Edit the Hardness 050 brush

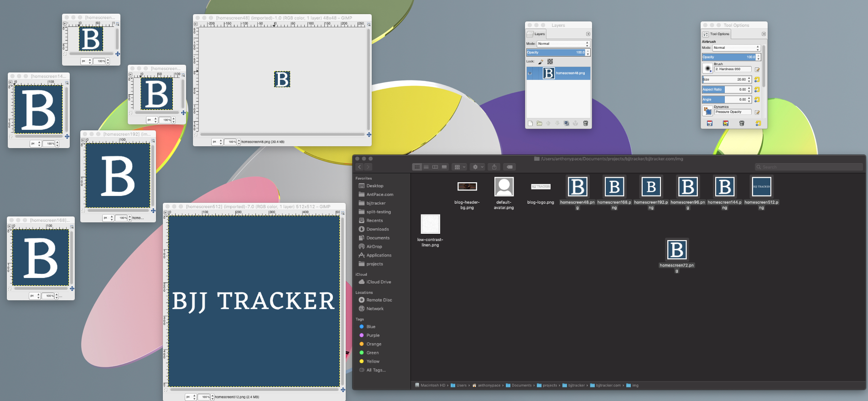tap(757, 70)
